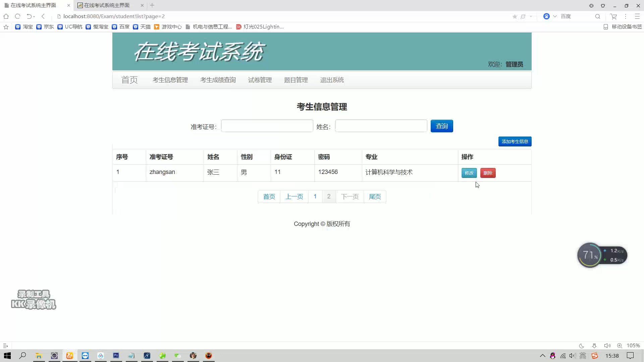Screen dimensions: 644x362
Task: Click the browser home icon
Action: tap(6, 16)
